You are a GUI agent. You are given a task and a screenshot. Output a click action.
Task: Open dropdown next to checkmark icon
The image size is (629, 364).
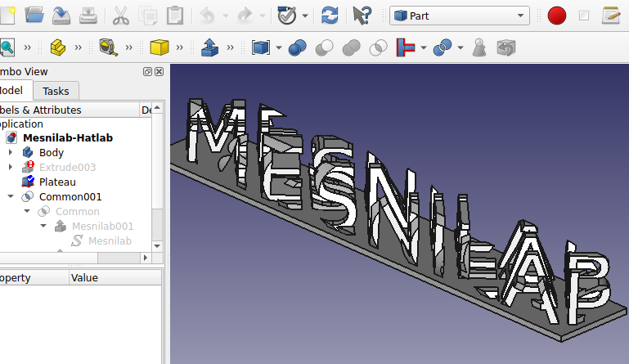point(305,16)
